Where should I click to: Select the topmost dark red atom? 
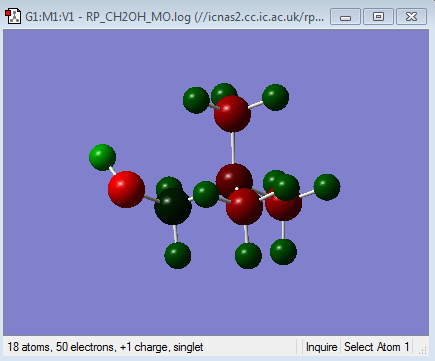pyautogui.click(x=232, y=114)
